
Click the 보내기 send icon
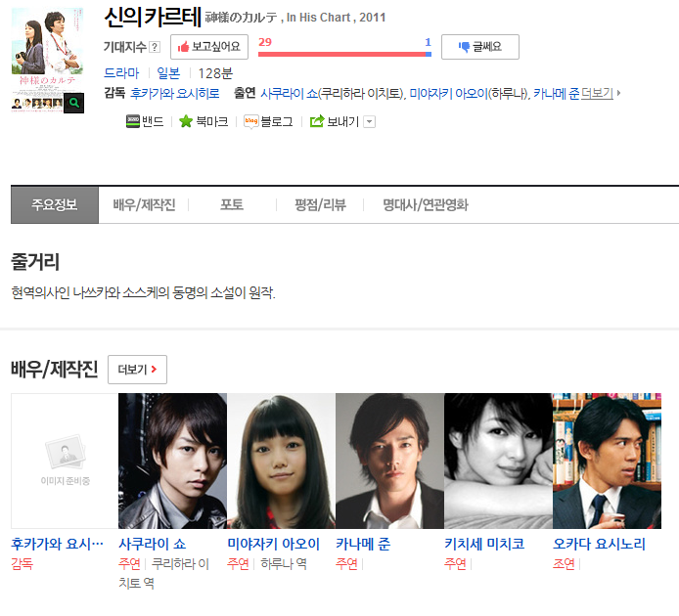pyautogui.click(x=317, y=121)
